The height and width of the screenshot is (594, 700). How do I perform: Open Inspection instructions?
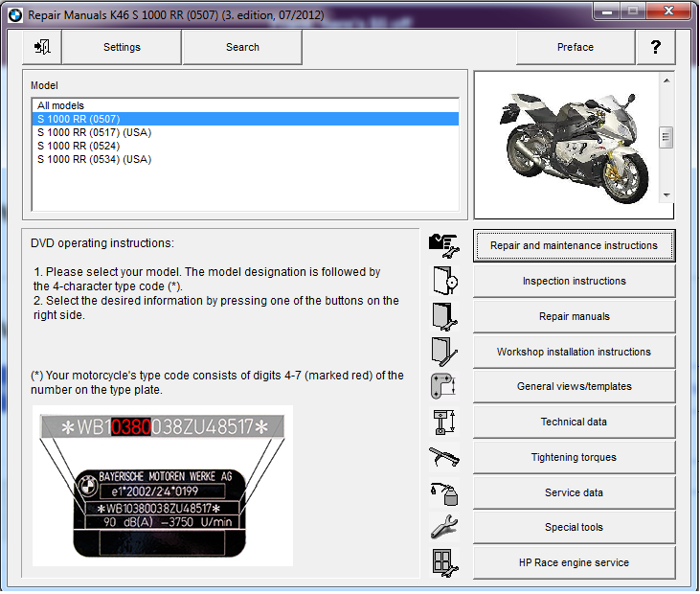coord(575,281)
